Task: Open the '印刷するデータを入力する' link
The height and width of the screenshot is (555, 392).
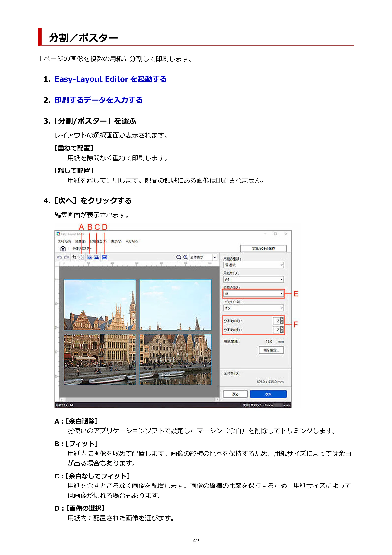Action: 99,100
